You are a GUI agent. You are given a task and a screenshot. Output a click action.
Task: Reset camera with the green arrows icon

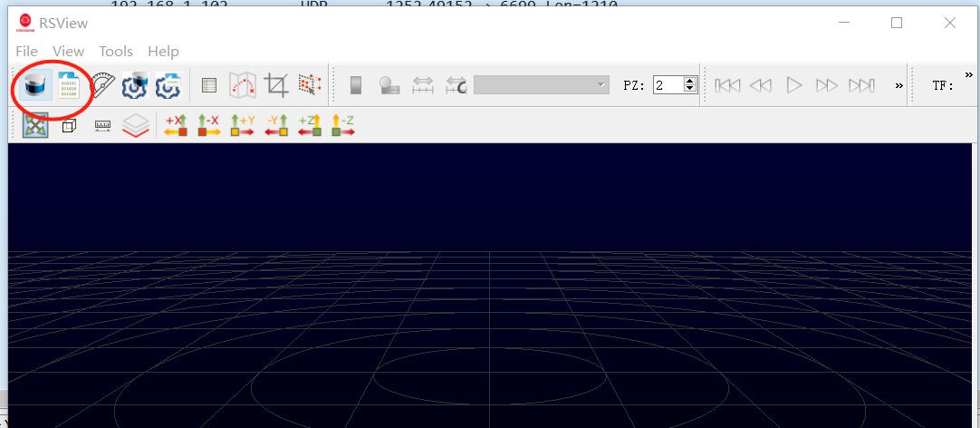pos(34,126)
